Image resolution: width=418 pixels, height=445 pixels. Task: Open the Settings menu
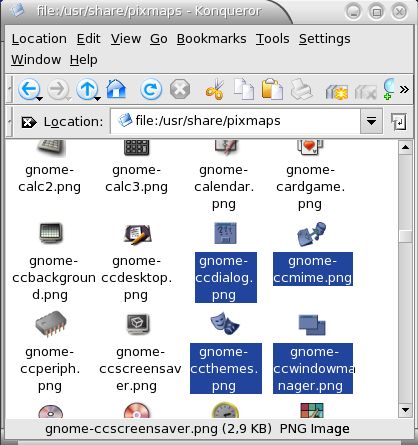pyautogui.click(x=324, y=39)
